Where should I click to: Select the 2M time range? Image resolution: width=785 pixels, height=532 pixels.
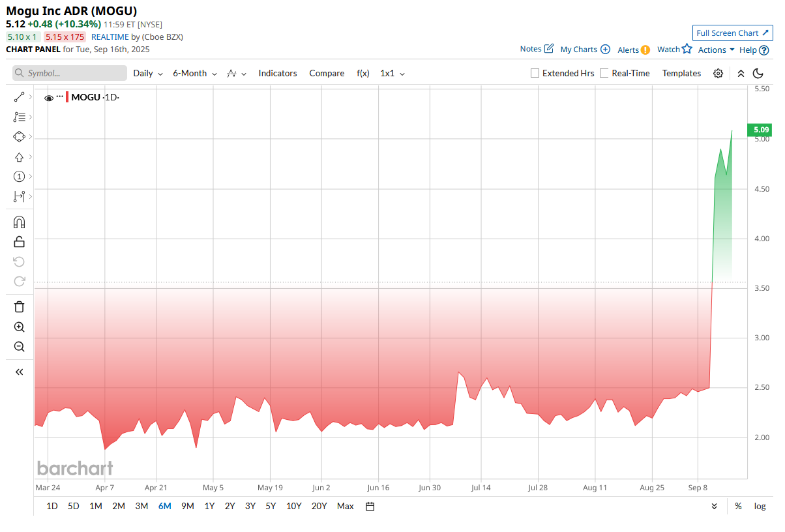pyautogui.click(x=119, y=506)
